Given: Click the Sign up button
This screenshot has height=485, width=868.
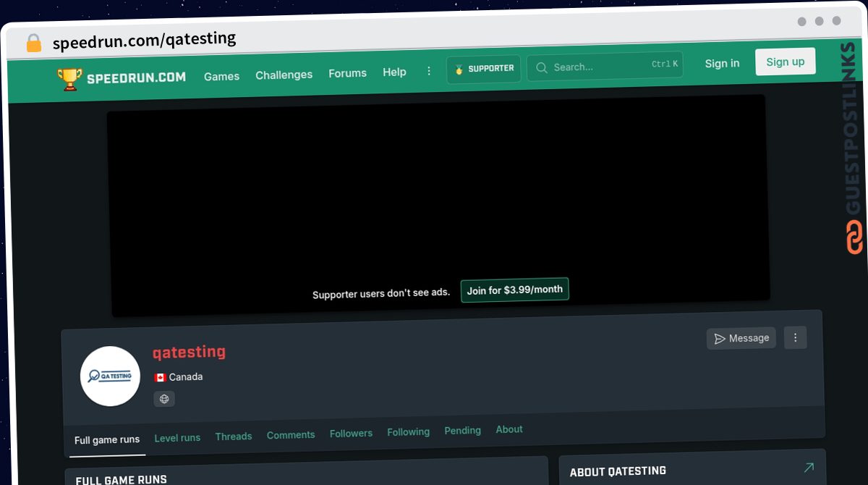Looking at the screenshot, I should [785, 62].
